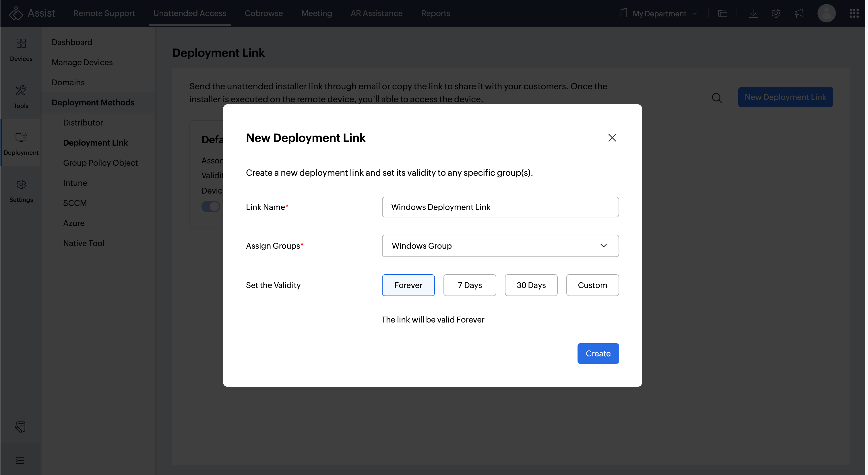Open the Tools sidebar section

tap(21, 96)
